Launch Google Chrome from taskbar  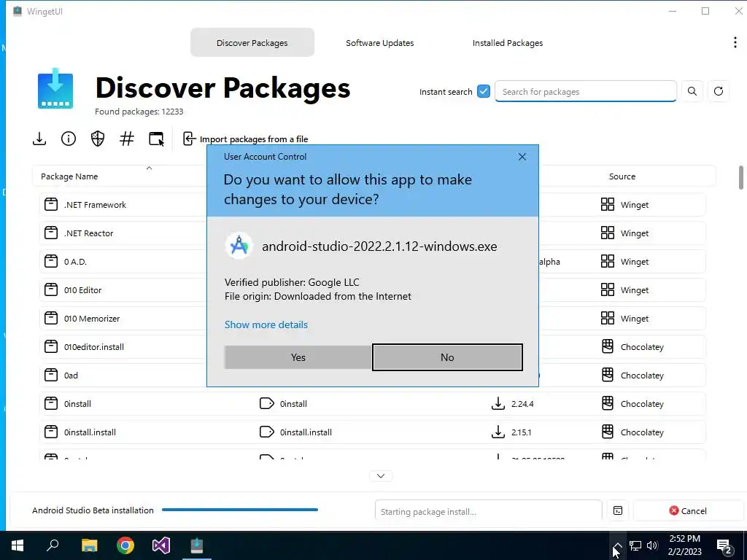pyautogui.click(x=125, y=545)
